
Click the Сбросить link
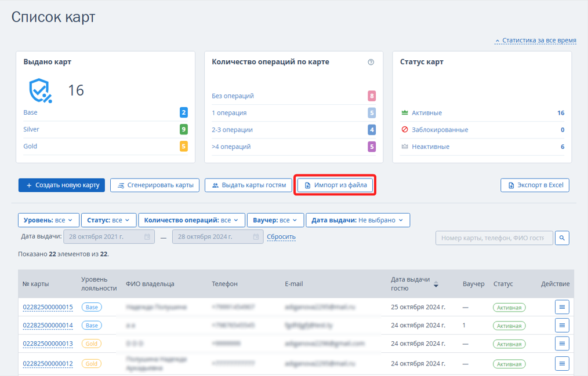[x=281, y=237]
